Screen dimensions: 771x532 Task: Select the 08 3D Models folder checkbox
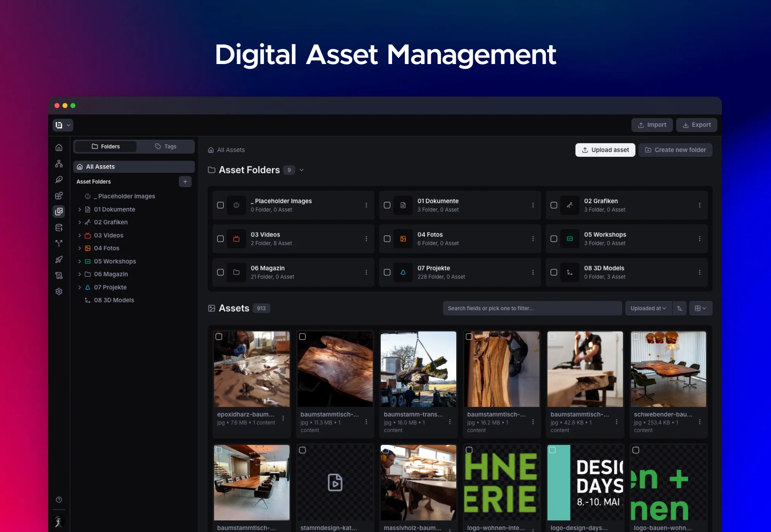(554, 272)
